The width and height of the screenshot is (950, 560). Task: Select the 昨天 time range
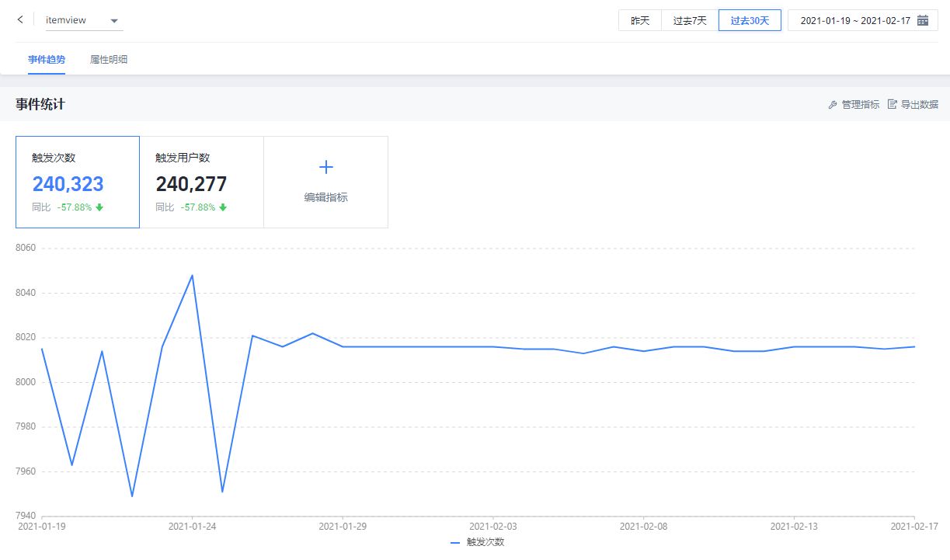click(x=639, y=21)
